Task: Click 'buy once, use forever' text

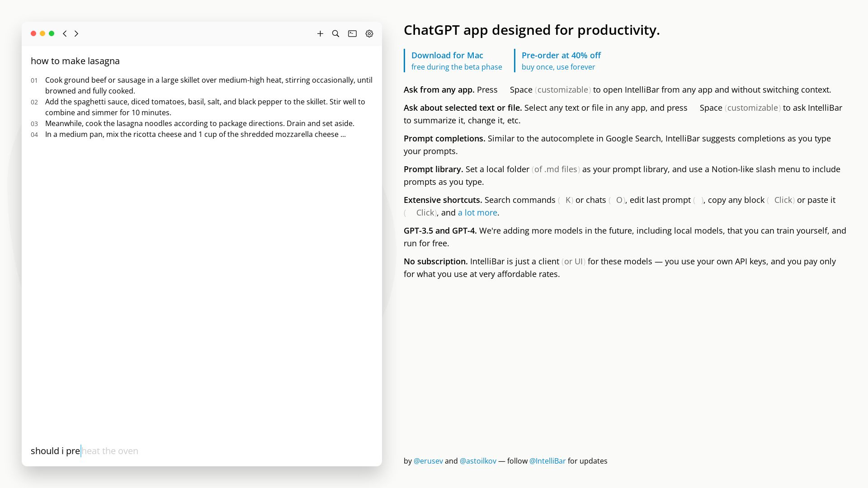Action: 558,66
